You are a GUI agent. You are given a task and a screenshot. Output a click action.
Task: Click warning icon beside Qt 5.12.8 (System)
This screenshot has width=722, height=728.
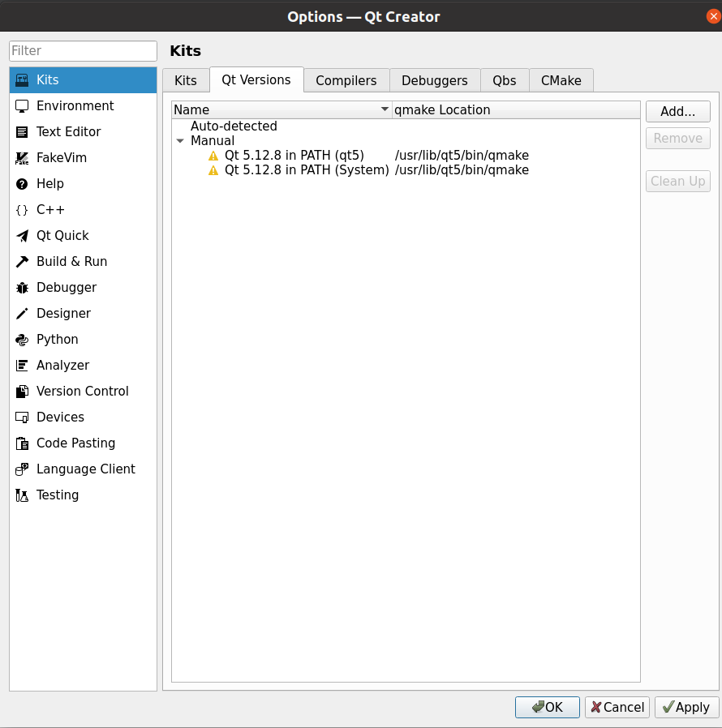tap(213, 170)
